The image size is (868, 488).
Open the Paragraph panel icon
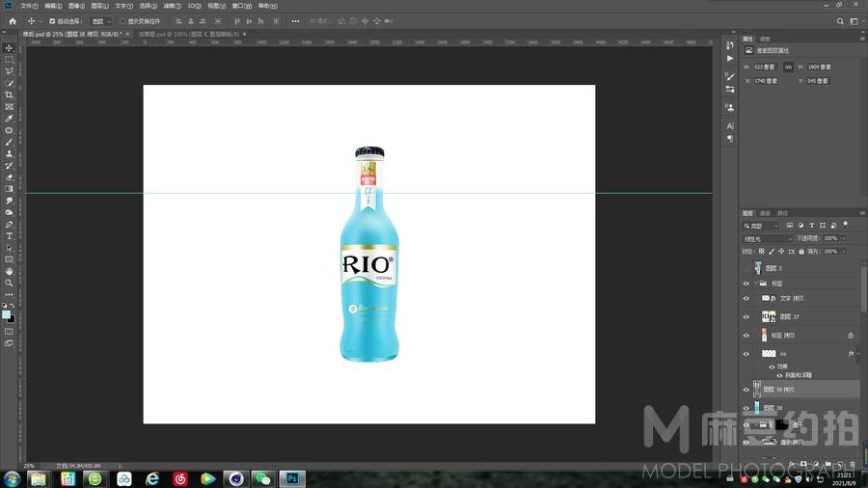click(730, 139)
